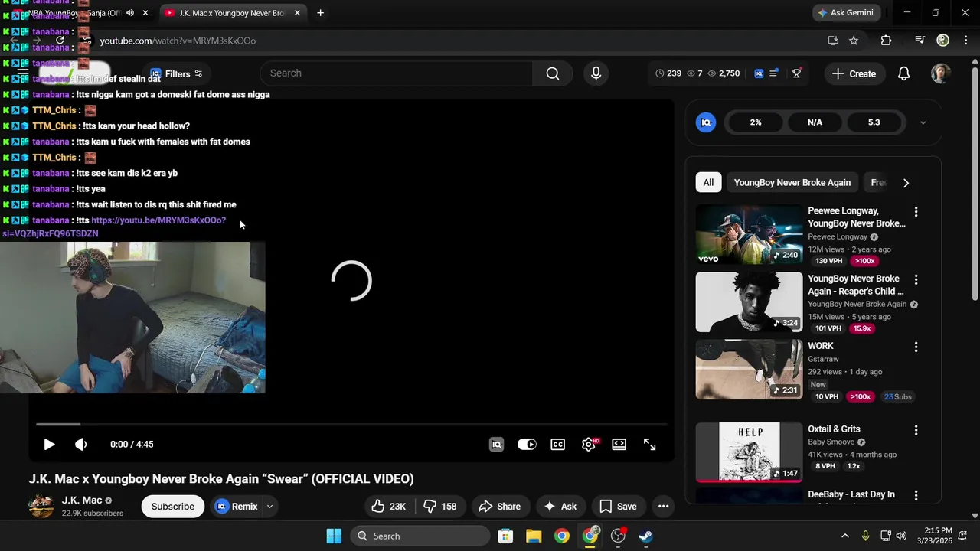Open the Create menu
980x551 pixels.
coord(854,73)
